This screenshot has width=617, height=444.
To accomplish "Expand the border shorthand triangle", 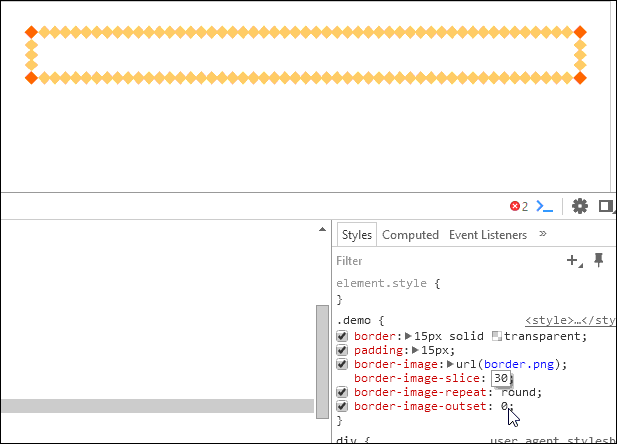I will point(408,336).
